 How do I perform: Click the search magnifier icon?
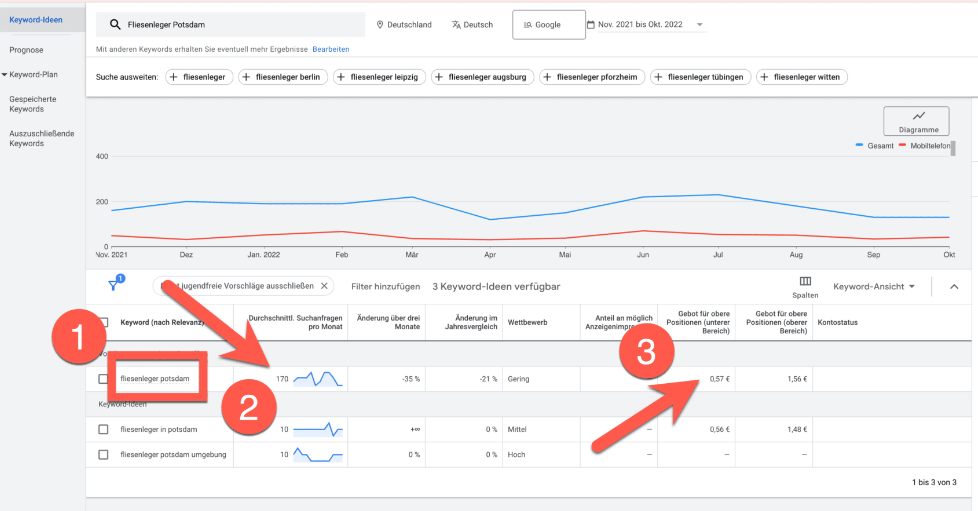pos(115,25)
